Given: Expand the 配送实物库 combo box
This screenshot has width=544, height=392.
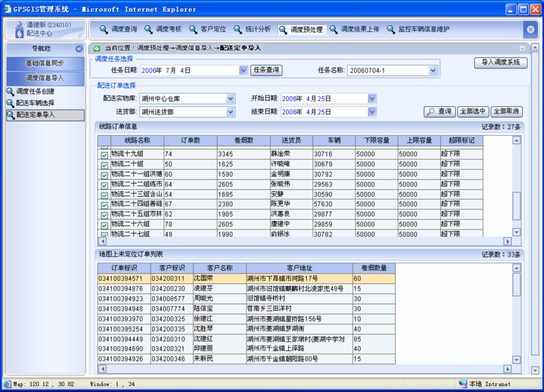Looking at the screenshot, I should coord(231,99).
